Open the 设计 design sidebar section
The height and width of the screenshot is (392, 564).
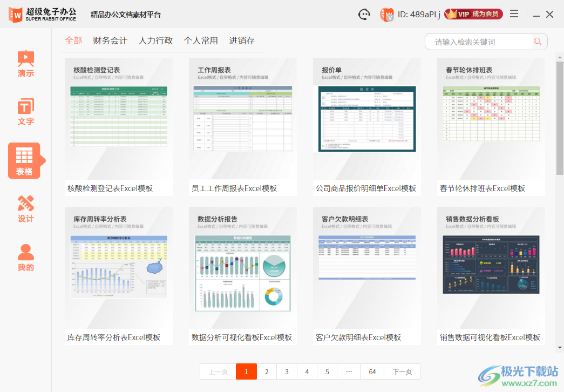click(25, 209)
